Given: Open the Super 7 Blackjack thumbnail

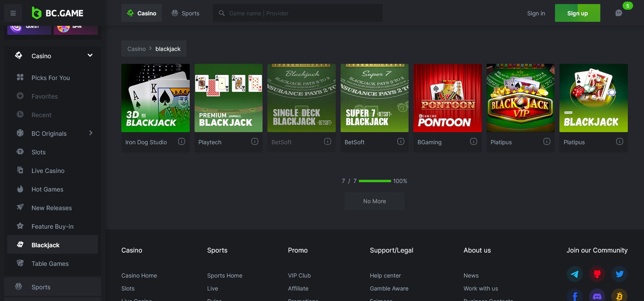Looking at the screenshot, I should 375,98.
